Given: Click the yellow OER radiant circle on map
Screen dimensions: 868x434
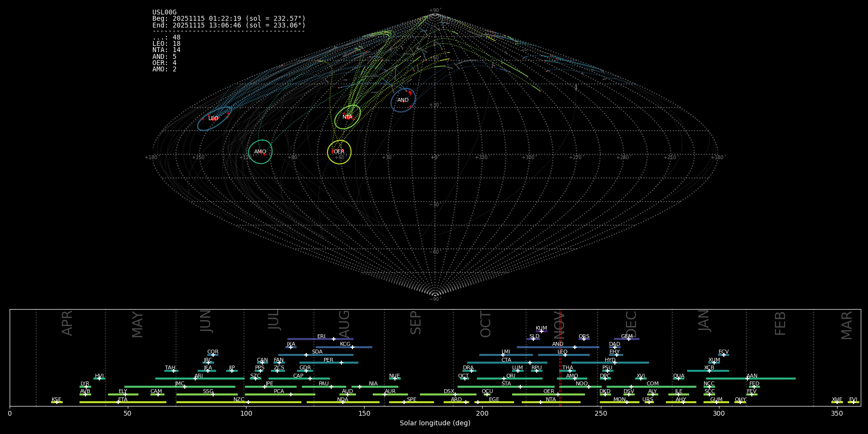Looking at the screenshot, I should click(339, 152).
